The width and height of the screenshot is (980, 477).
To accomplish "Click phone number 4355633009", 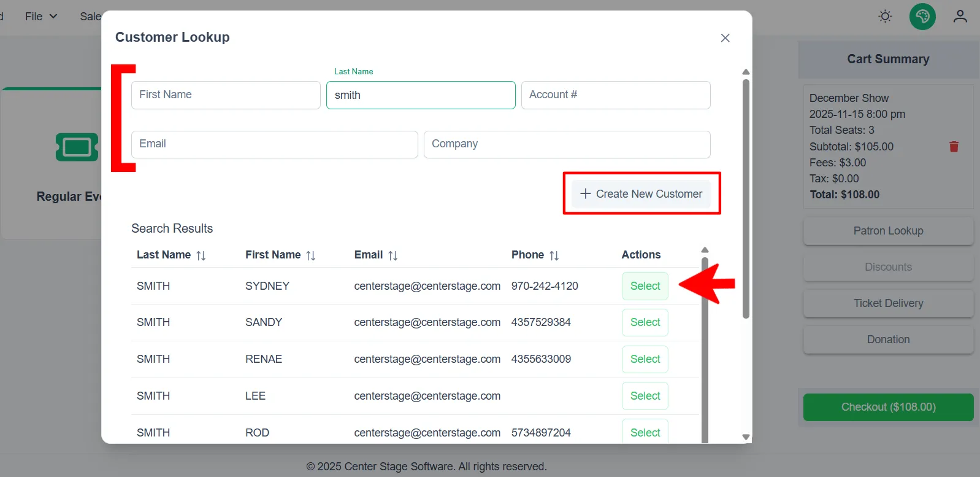I will tap(541, 359).
